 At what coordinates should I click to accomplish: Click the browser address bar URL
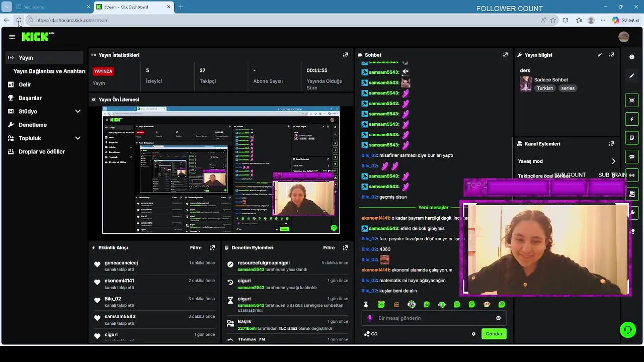point(72,20)
